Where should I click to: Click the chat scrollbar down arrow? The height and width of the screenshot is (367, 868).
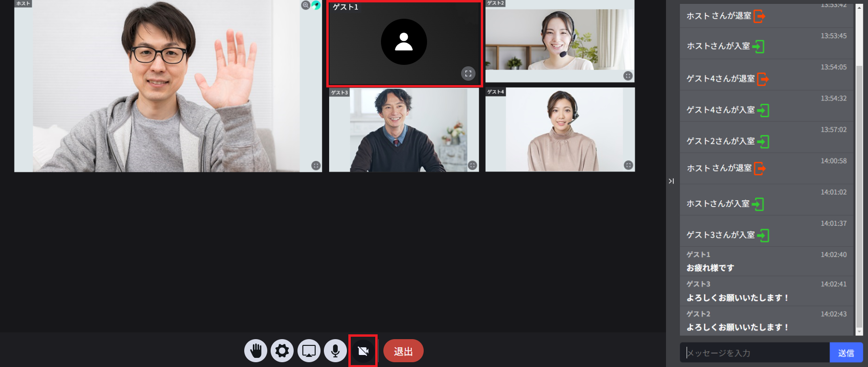click(859, 332)
